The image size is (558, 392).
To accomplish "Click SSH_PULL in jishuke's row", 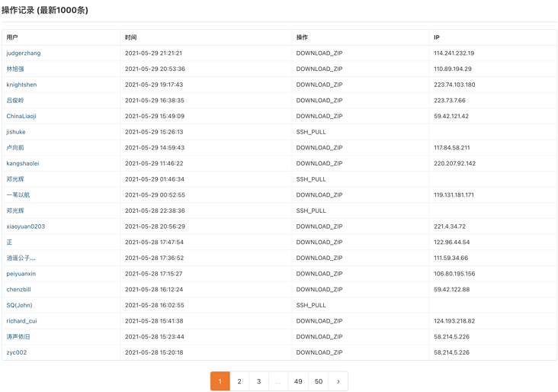I will (x=311, y=132).
